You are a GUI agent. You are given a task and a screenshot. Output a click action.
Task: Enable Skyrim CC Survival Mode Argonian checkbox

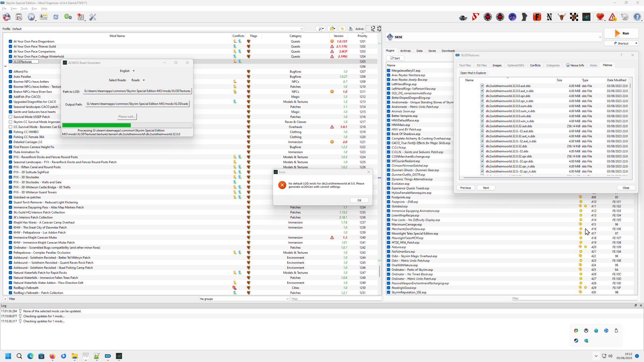click(x=10, y=122)
